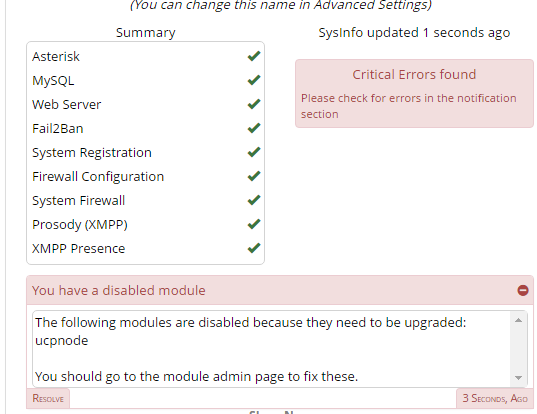Click the System Registration checkmark icon

254,152
